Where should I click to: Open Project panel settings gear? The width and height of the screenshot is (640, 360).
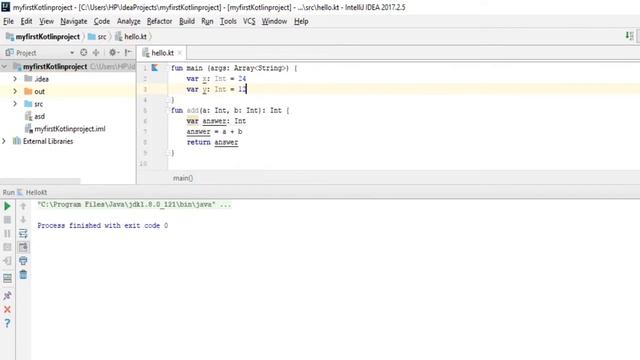click(x=113, y=52)
